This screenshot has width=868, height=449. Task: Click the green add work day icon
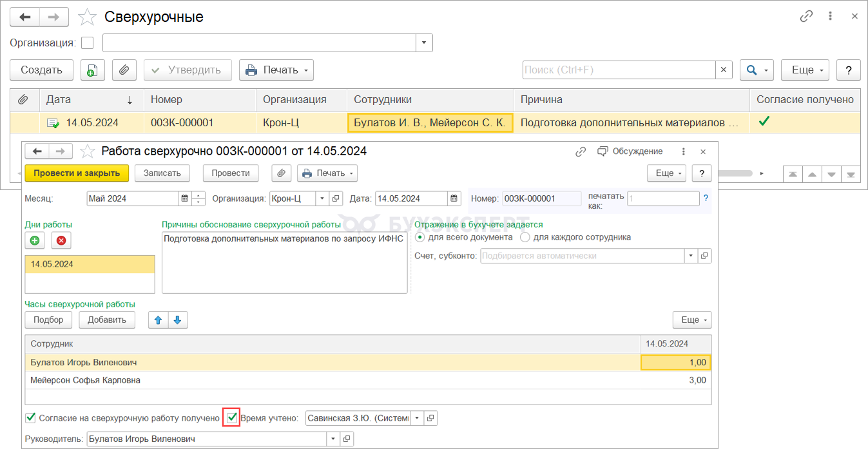click(34, 240)
